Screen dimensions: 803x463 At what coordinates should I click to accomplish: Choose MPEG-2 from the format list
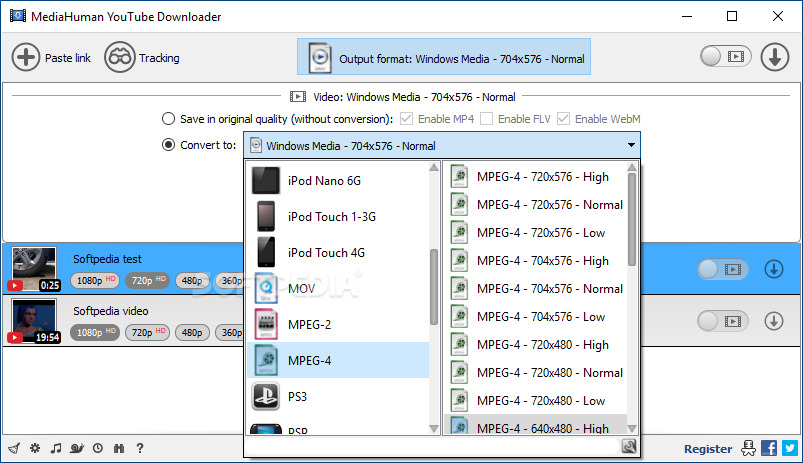[338, 324]
